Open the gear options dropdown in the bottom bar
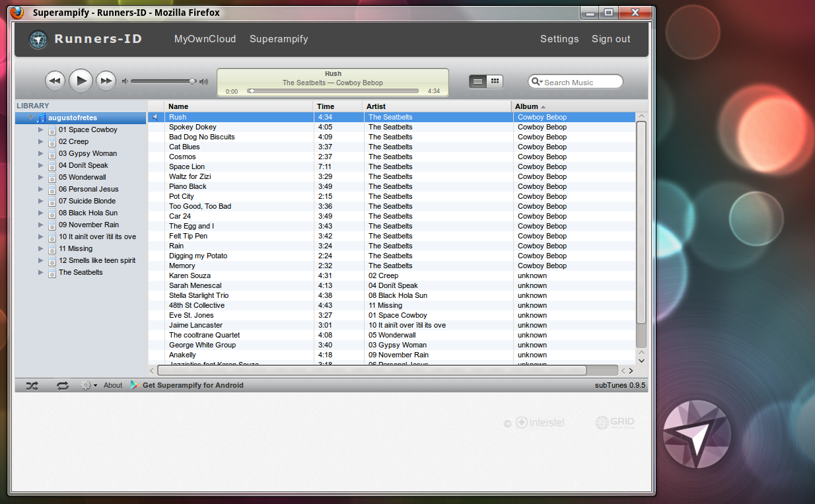Viewport: 815px width, 504px height. tap(89, 385)
